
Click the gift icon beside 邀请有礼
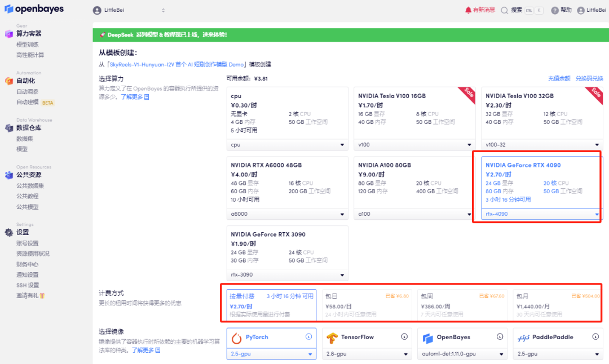tap(42, 296)
